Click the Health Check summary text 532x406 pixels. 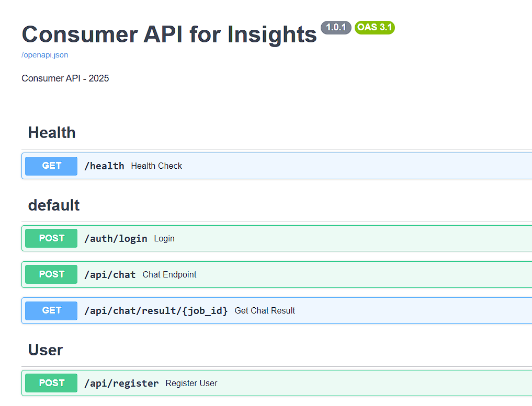click(156, 166)
